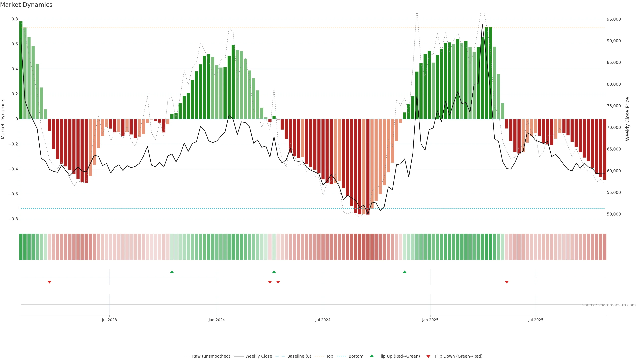
Task: Click the Jul 2023 x-axis label
Action: click(x=109, y=320)
